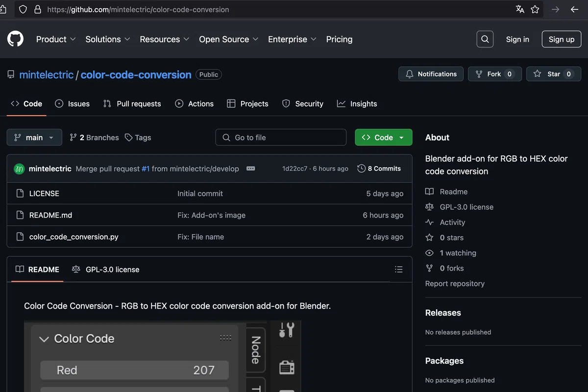Image resolution: width=588 pixels, height=392 pixels.
Task: View 2 Branches link
Action: [x=94, y=138]
